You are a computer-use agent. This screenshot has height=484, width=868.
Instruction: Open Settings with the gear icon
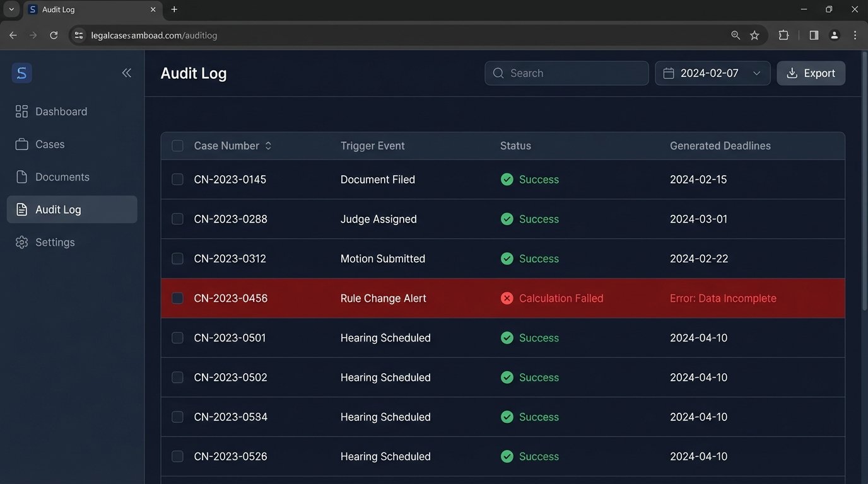(21, 242)
